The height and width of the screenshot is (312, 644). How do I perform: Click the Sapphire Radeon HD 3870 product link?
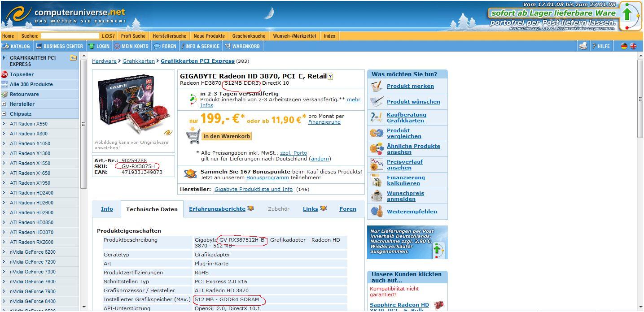(x=399, y=307)
